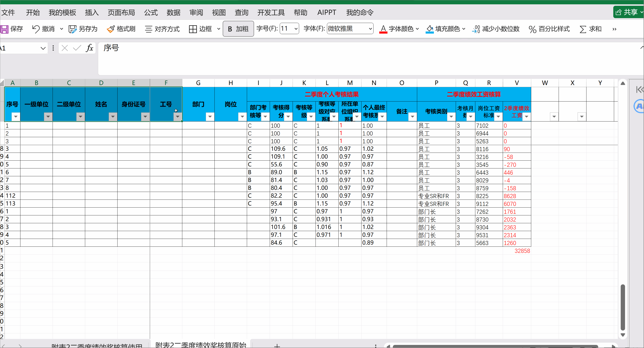Click the Borders (边框) grid icon
Viewport: 644px width, 348px height.
point(193,29)
